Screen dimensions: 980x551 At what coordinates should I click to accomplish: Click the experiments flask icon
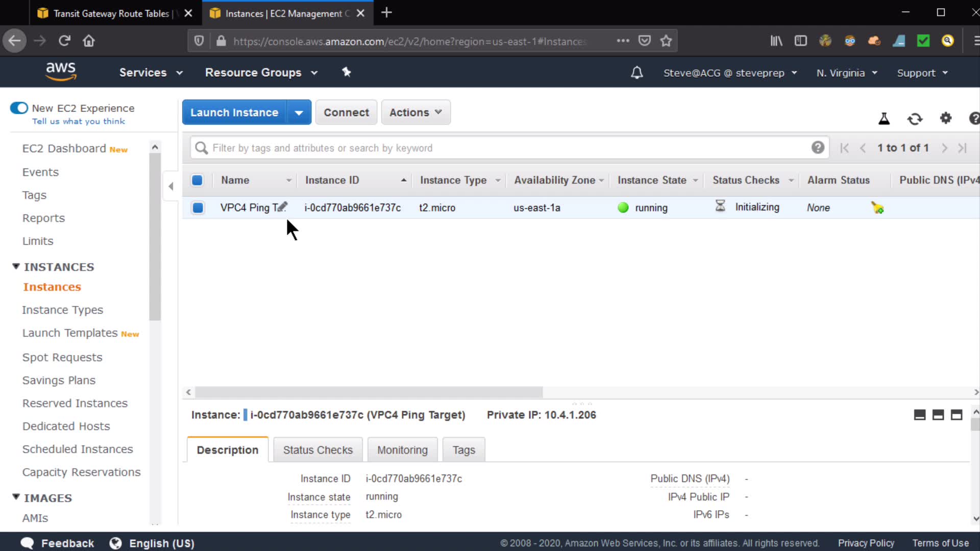884,119
